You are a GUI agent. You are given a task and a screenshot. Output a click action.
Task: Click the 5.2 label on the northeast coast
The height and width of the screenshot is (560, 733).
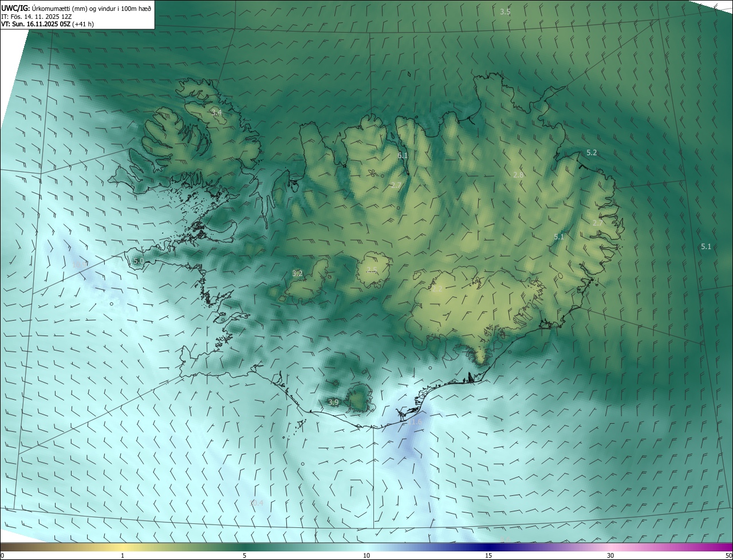592,153
